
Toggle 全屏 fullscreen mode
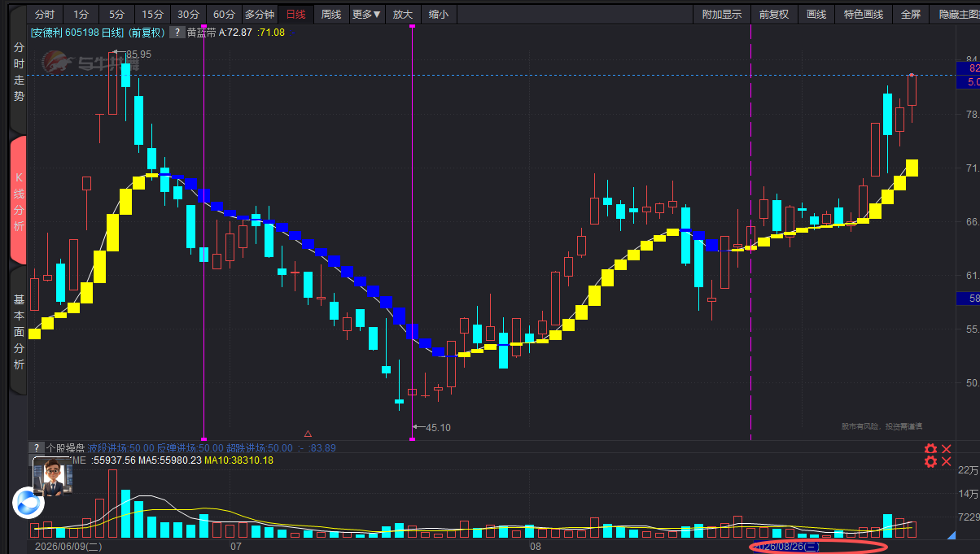pos(911,14)
